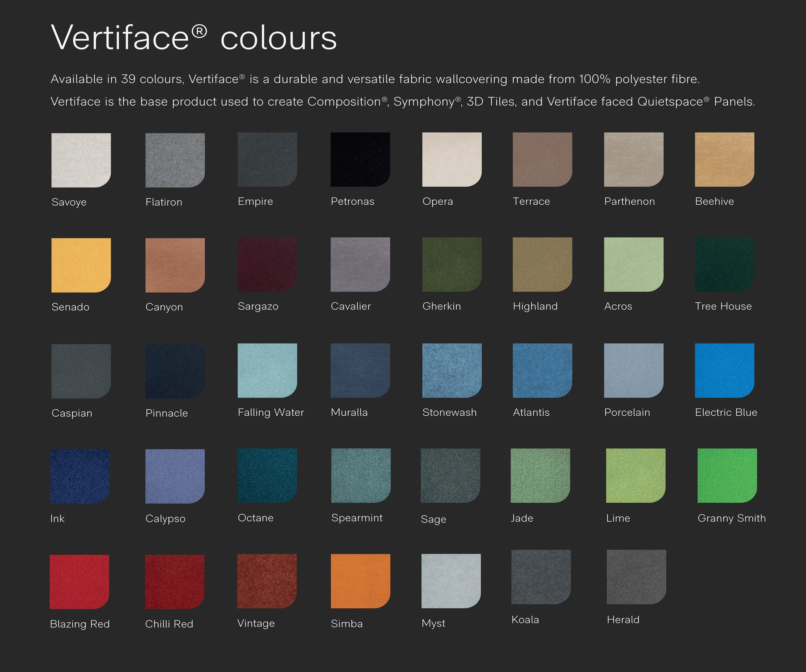Choose the Highland olive swatch
The image size is (806, 672).
(x=542, y=265)
